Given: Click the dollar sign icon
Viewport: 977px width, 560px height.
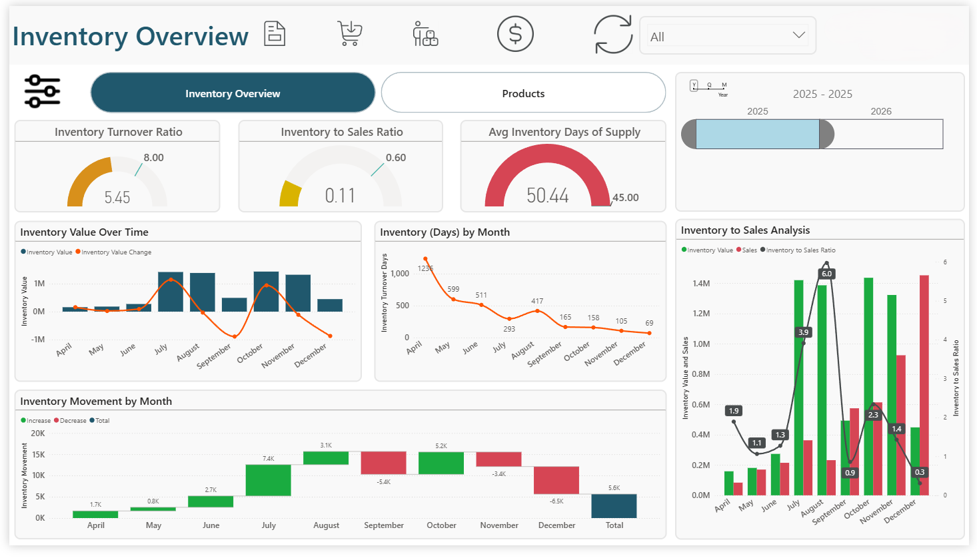Looking at the screenshot, I should pyautogui.click(x=514, y=33).
